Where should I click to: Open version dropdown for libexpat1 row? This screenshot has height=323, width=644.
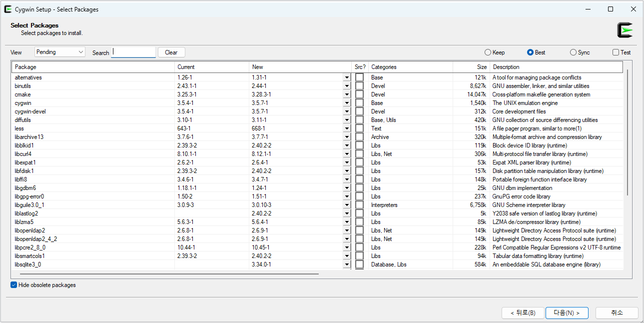(x=347, y=162)
